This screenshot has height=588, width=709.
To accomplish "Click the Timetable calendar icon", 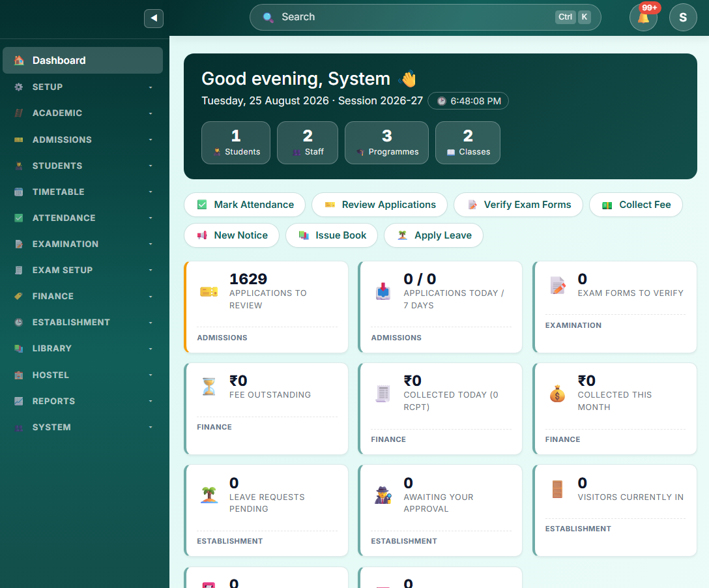I will coord(18,192).
